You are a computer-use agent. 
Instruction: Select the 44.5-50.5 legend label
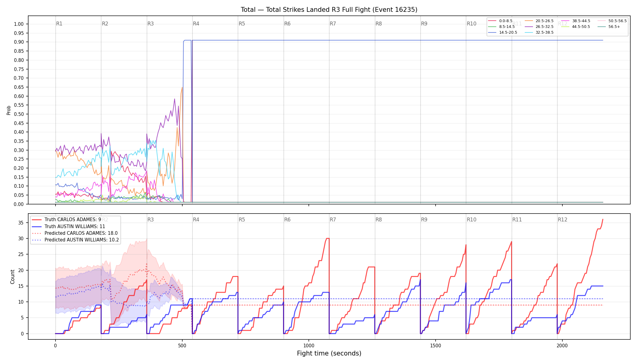coord(581,27)
